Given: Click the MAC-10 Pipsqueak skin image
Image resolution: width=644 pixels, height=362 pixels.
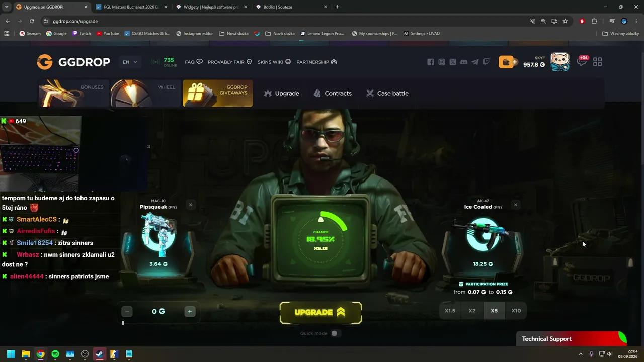Looking at the screenshot, I should click(x=158, y=234).
